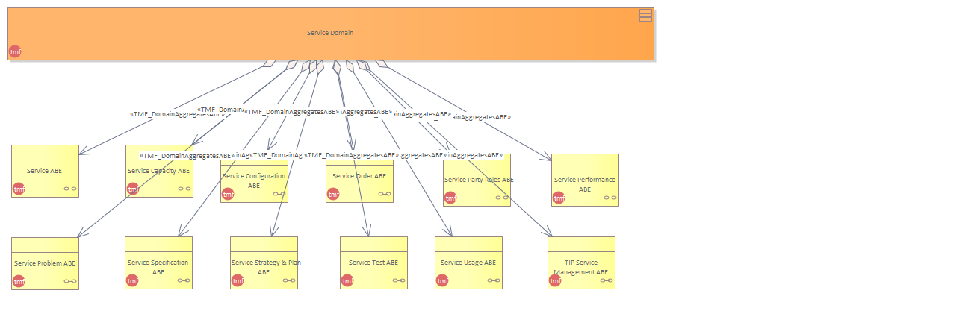Click the tmf badge in Service Order ABE
980x311 pixels.
tap(333, 195)
